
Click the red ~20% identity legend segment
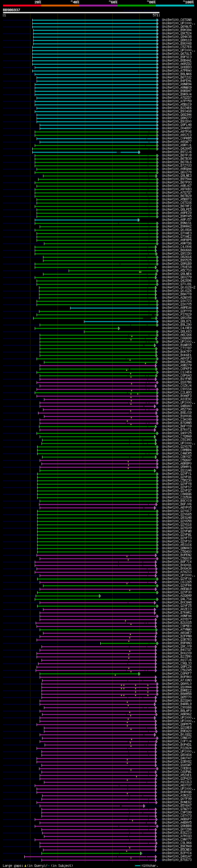(22, 6)
